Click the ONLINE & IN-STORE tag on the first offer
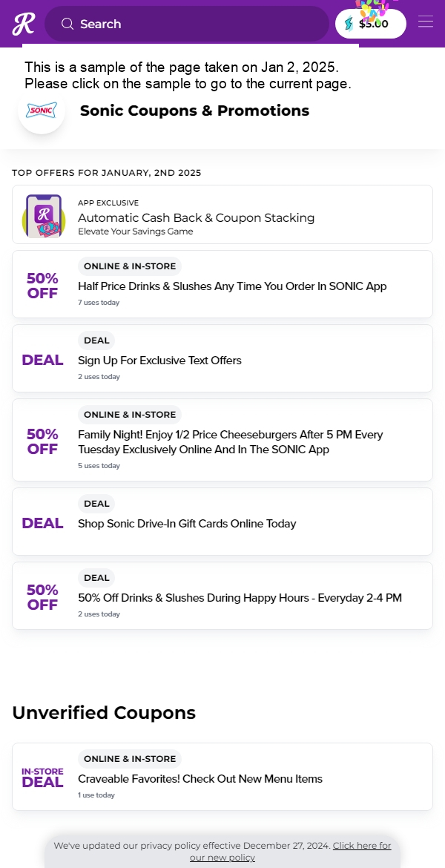Screen dimensions: 445x868 pos(130,266)
